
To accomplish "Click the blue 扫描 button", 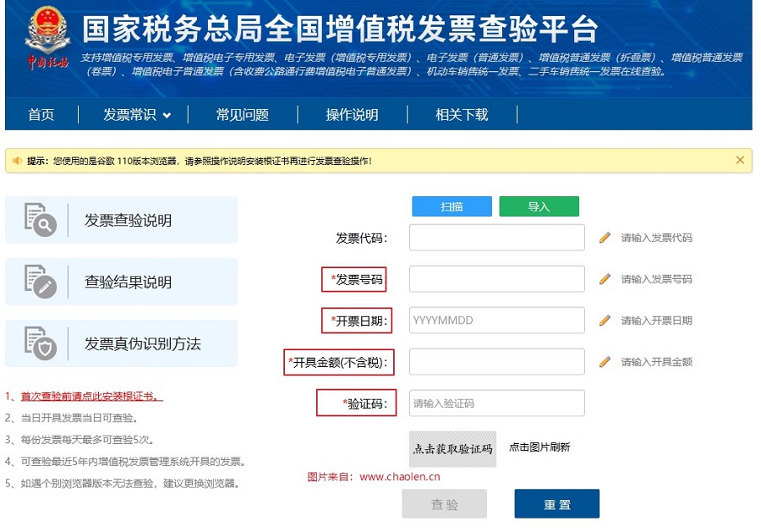I will coord(452,206).
